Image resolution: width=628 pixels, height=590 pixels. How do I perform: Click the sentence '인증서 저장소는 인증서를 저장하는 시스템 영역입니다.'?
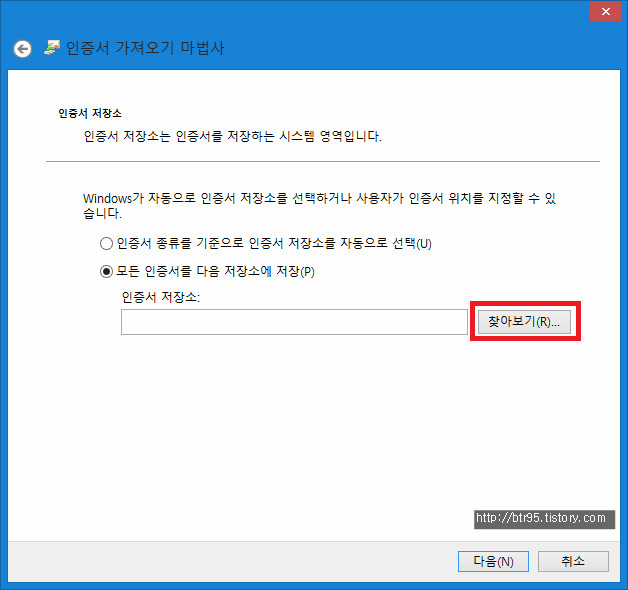(x=233, y=137)
